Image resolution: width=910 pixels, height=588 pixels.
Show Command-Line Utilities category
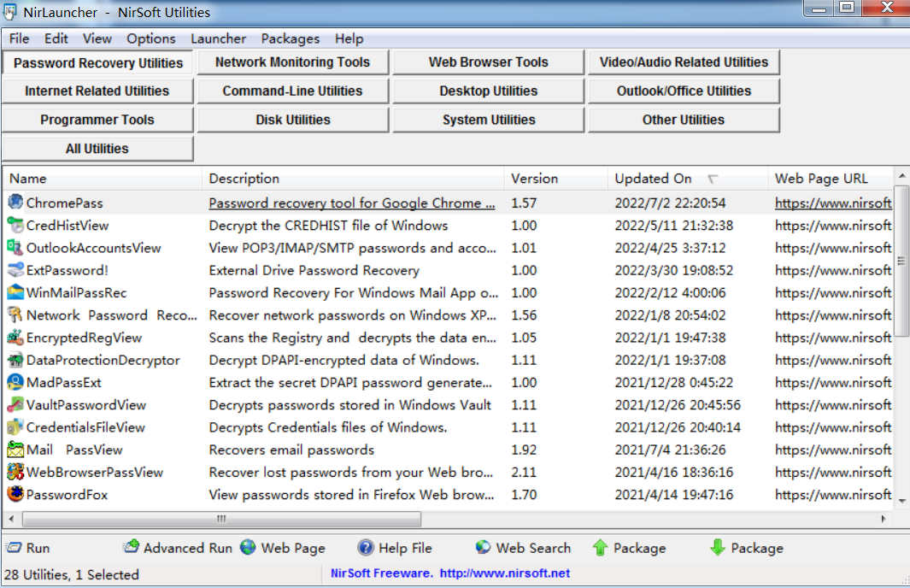click(292, 91)
